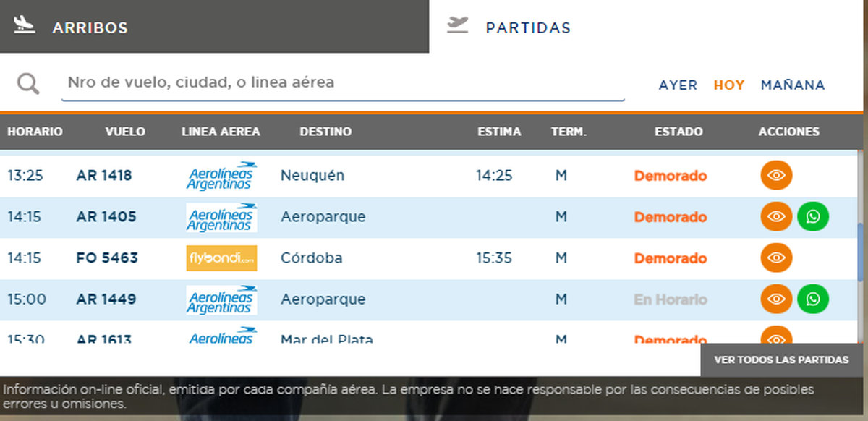Image resolution: width=868 pixels, height=421 pixels.
Task: Click the Flybondi airline logo
Action: point(221,258)
